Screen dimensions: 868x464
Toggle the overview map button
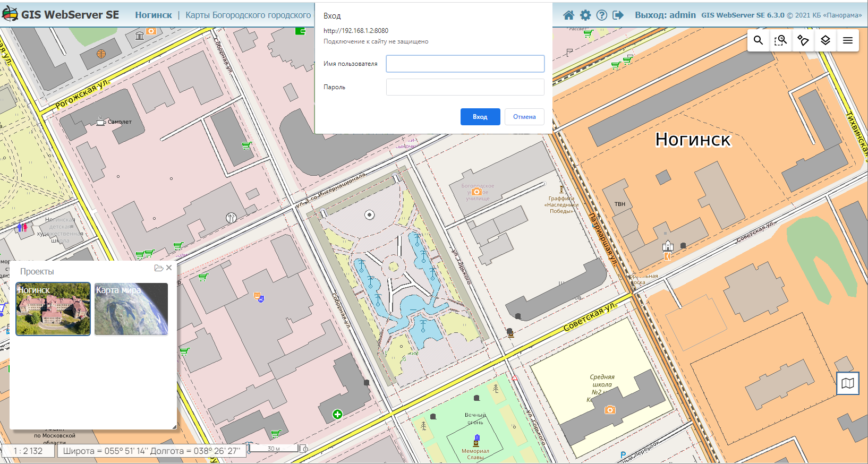coord(847,383)
